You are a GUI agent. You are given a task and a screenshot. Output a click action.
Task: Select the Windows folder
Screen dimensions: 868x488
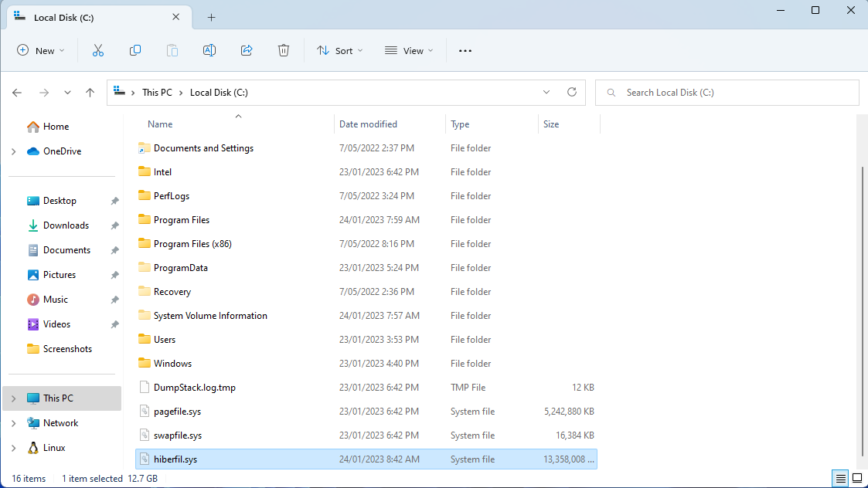click(366, 364)
